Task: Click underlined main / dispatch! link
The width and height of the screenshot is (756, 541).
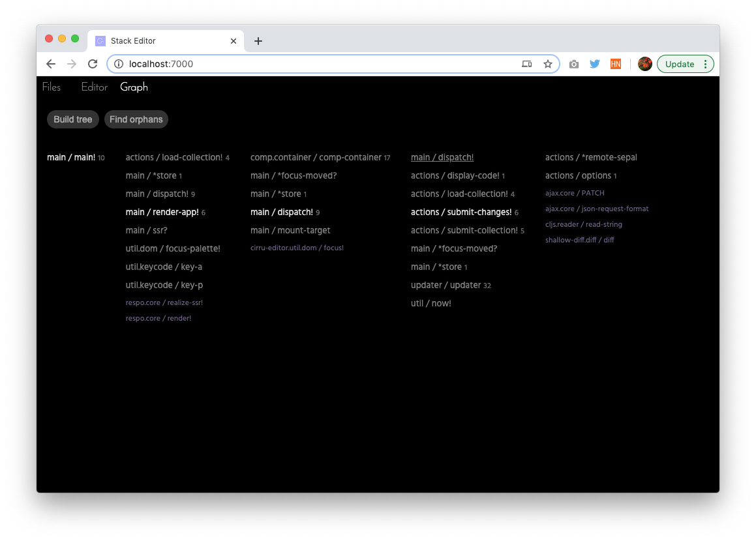Action: point(442,158)
